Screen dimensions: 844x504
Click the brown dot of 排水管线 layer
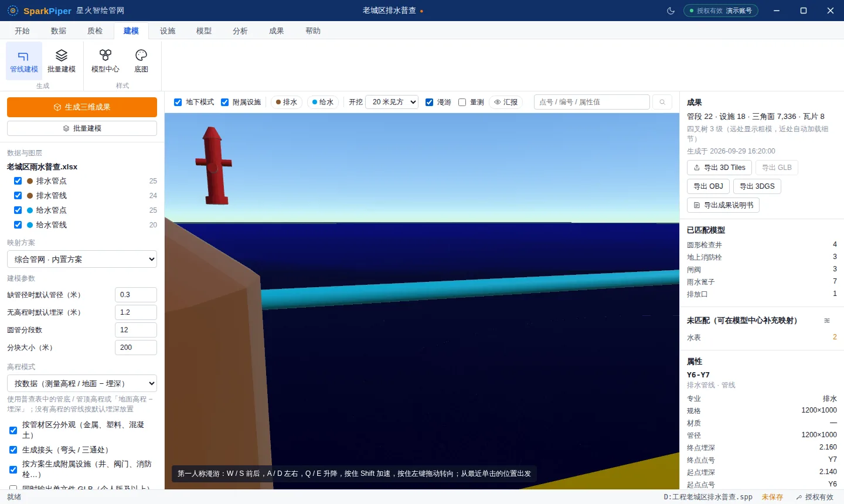pos(30,196)
